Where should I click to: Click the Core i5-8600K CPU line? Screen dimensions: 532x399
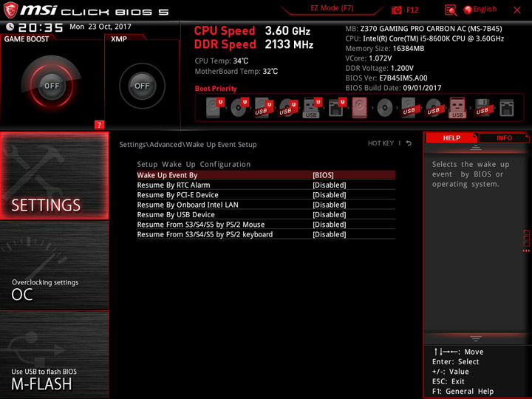pyautogui.click(x=424, y=38)
